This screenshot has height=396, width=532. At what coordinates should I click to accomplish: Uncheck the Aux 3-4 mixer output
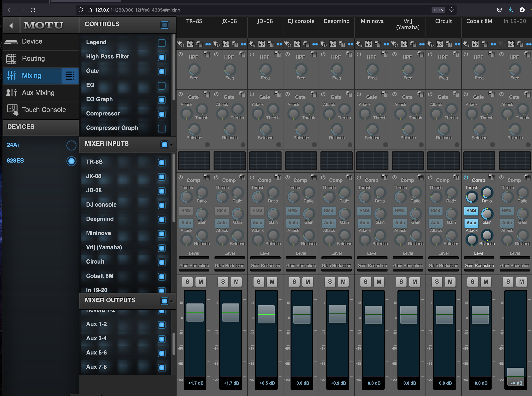point(162,339)
